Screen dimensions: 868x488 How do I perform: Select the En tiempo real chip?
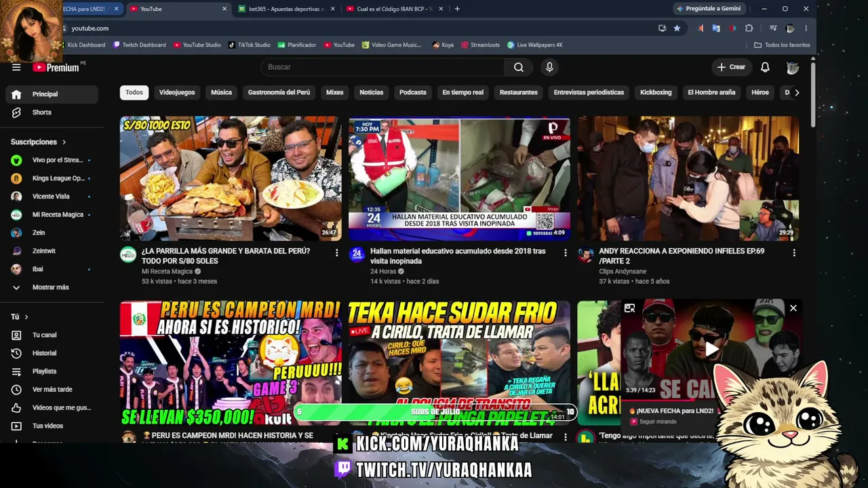[463, 93]
